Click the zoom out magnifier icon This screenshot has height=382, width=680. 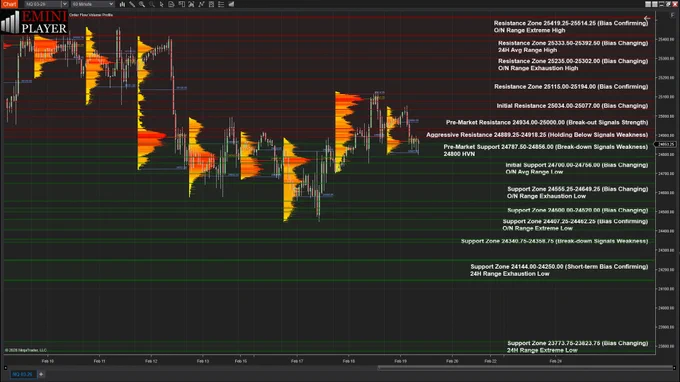(152, 4)
